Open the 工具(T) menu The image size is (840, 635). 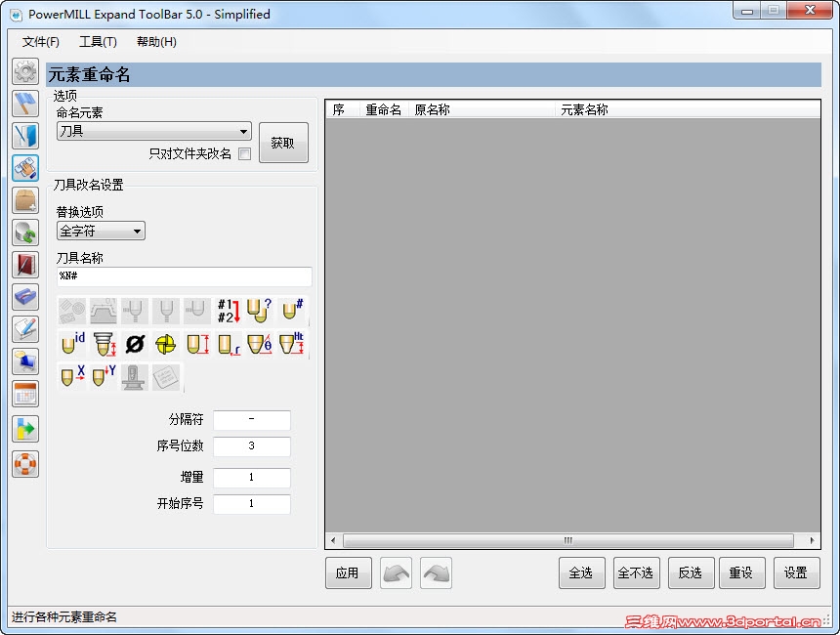pyautogui.click(x=98, y=42)
